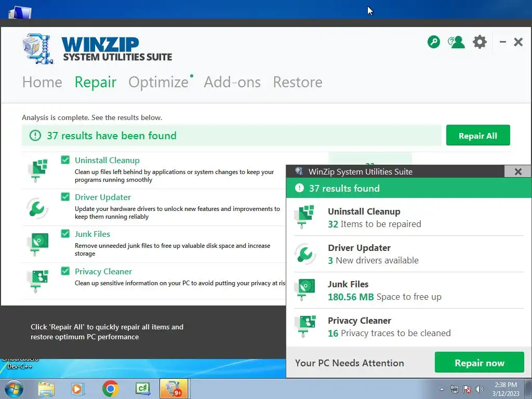Click the Repair now button in popup
The image size is (532, 399).
coord(480,362)
